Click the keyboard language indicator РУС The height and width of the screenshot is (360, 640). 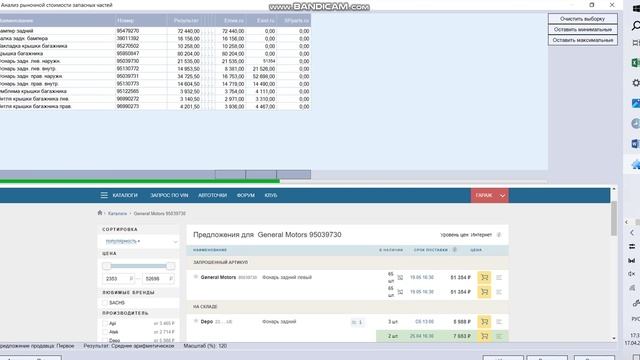click(636, 319)
